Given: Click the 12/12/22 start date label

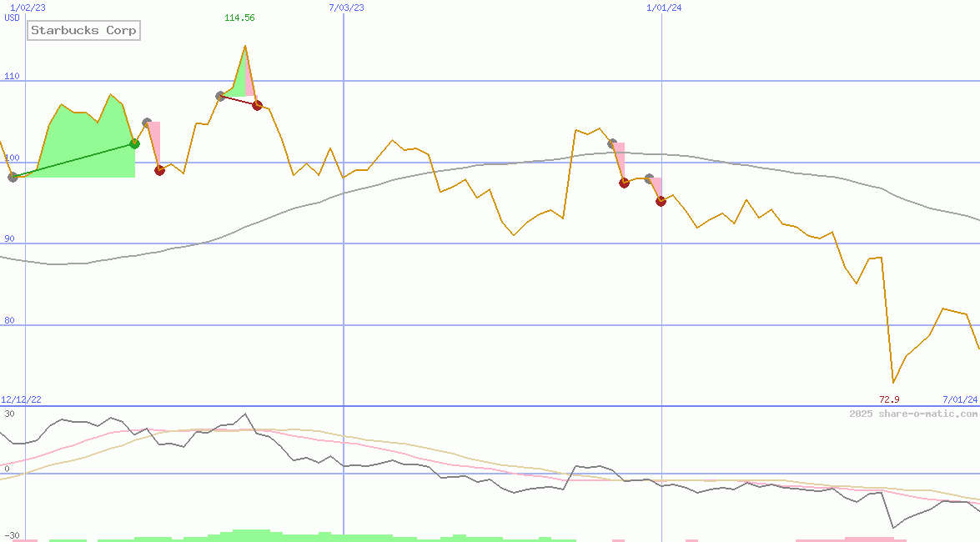Looking at the screenshot, I should (x=21, y=400).
